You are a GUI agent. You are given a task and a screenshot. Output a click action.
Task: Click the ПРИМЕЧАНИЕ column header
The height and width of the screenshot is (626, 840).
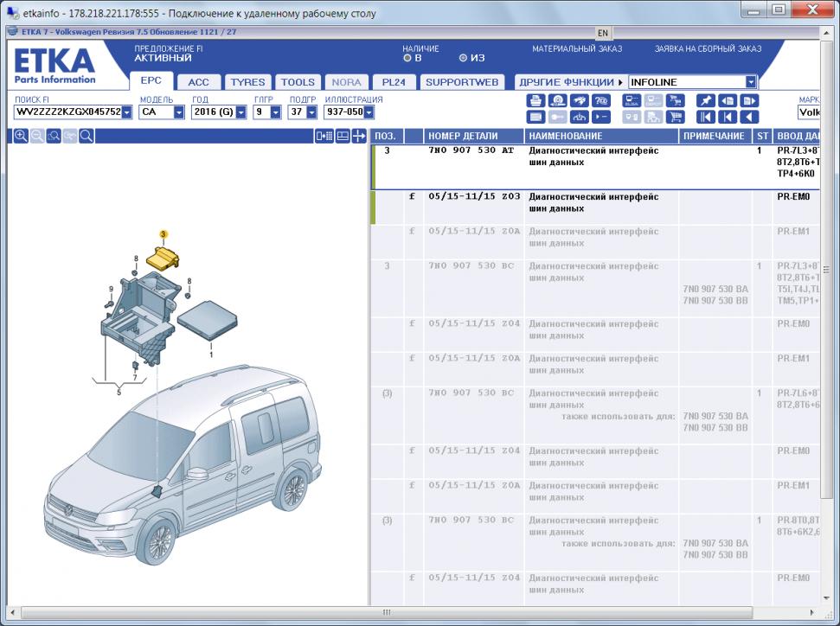(715, 136)
